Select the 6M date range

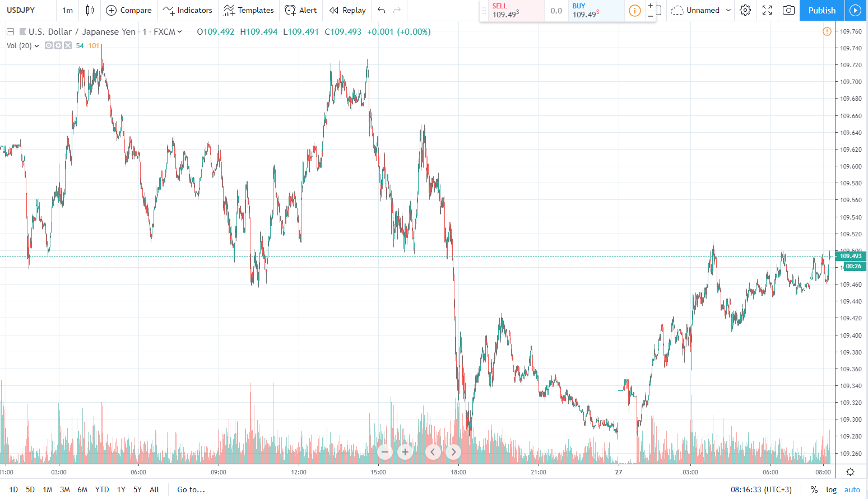pos(82,489)
